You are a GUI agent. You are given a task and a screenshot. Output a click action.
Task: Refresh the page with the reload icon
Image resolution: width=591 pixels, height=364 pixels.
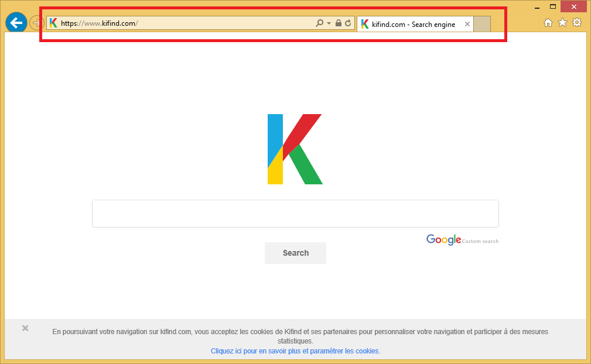pos(348,23)
